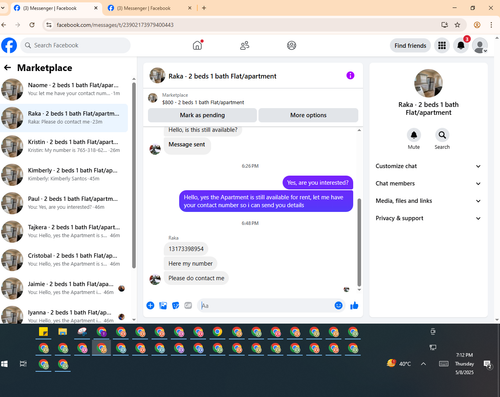Open the account profile picture menu
This screenshot has height=397, width=500.
pos(480,46)
